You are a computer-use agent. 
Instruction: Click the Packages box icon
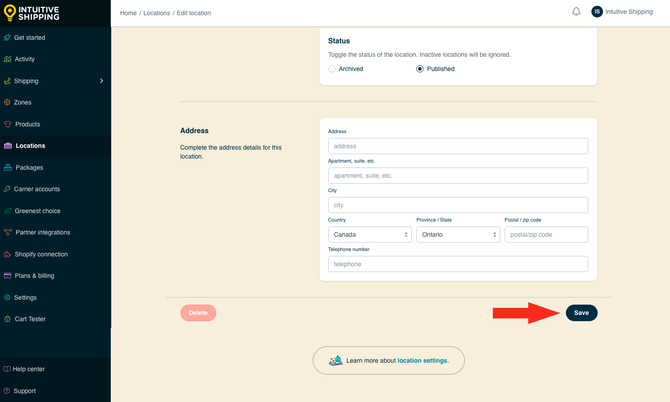[x=8, y=167]
